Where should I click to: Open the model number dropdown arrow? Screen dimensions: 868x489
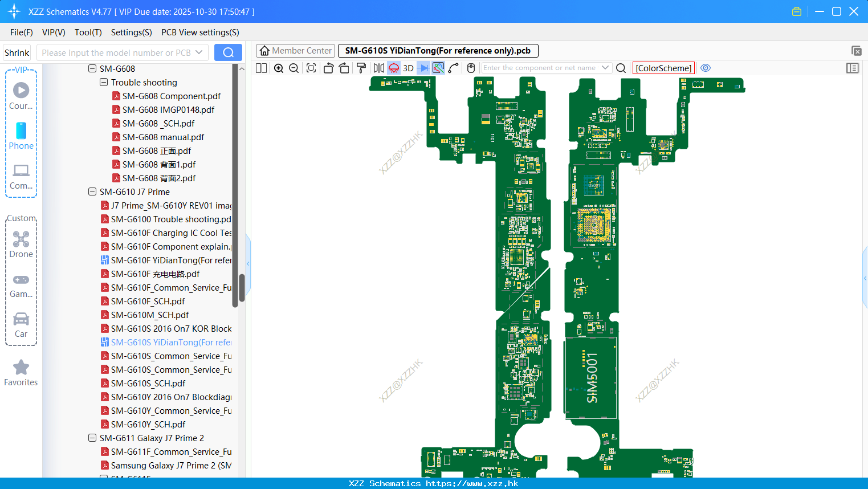[x=199, y=52]
